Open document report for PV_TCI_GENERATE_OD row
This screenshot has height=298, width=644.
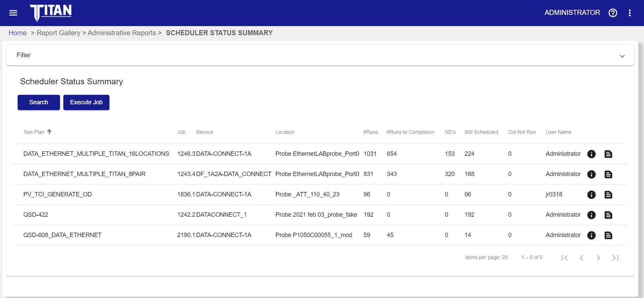point(608,195)
